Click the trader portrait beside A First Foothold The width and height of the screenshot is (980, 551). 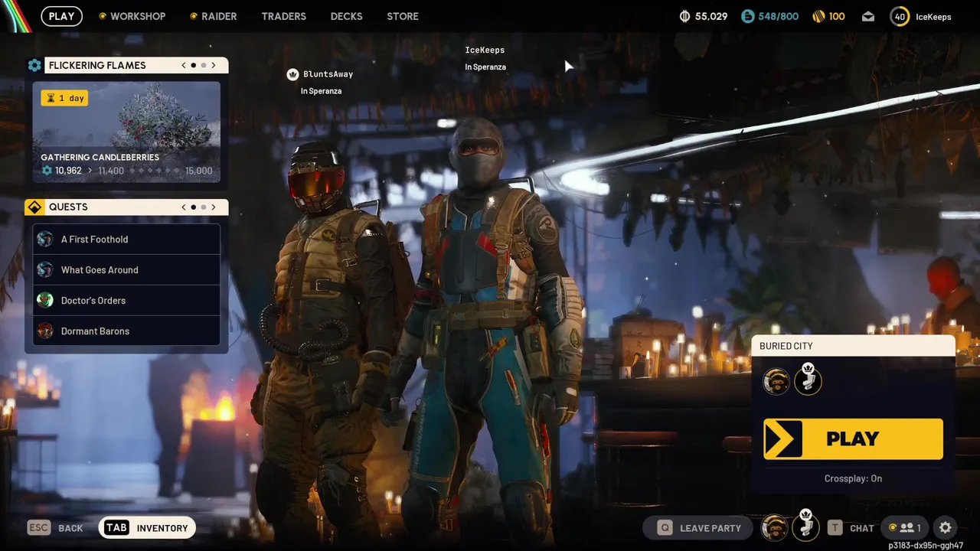point(45,239)
